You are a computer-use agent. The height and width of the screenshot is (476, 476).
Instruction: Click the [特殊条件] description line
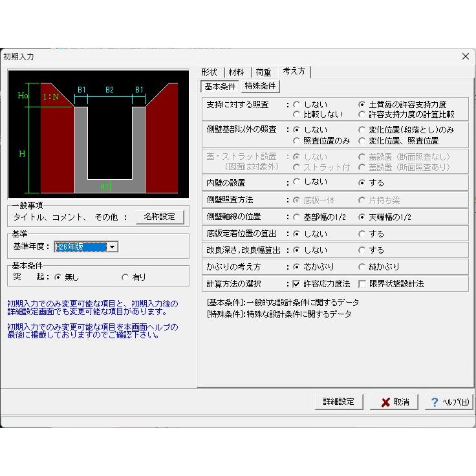pos(279,314)
